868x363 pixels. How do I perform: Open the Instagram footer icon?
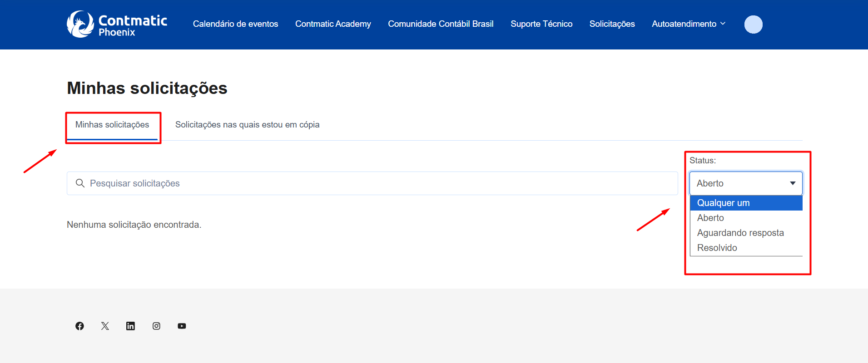pos(156,326)
